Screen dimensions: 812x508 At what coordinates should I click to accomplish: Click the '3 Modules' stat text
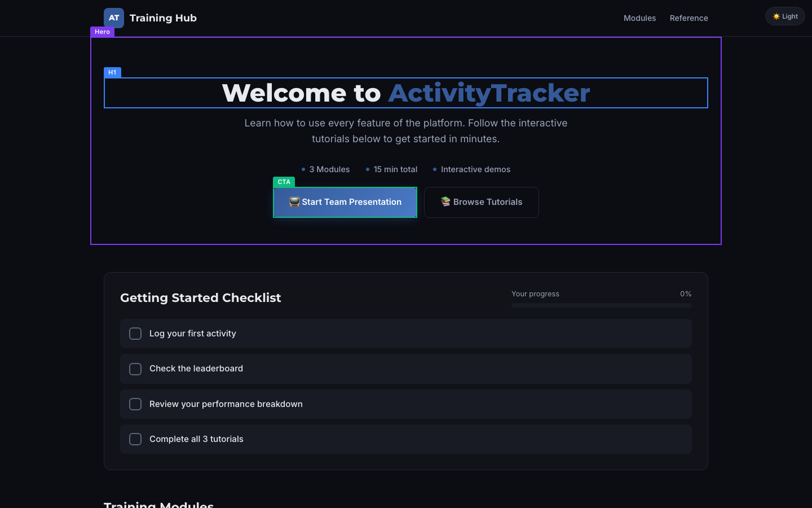click(329, 169)
